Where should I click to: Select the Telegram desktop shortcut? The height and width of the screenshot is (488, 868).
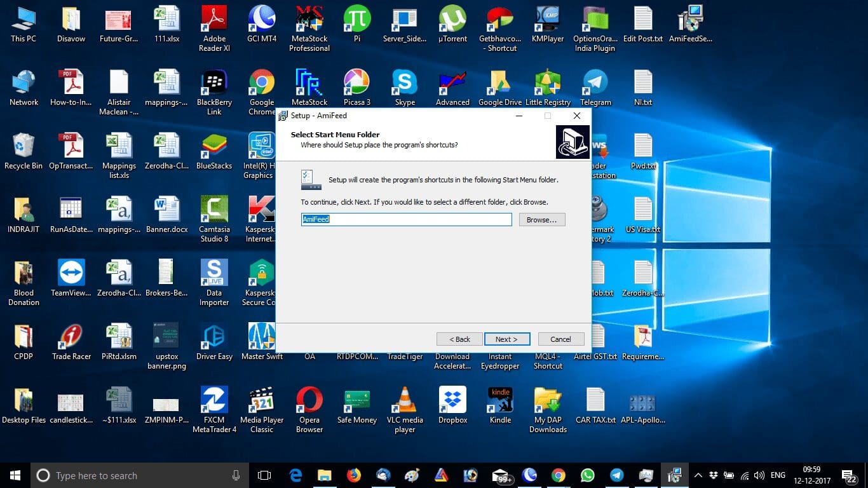[595, 87]
